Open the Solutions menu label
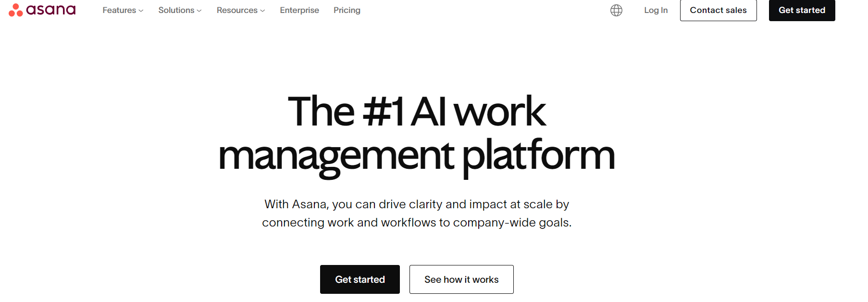The width and height of the screenshot is (868, 302). (x=176, y=10)
